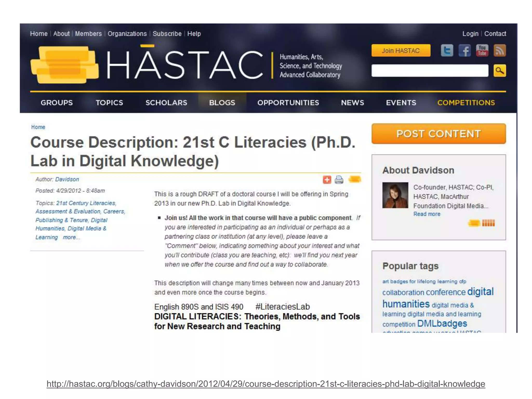
Task: Click the Home breadcrumb link
Action: pos(38,127)
